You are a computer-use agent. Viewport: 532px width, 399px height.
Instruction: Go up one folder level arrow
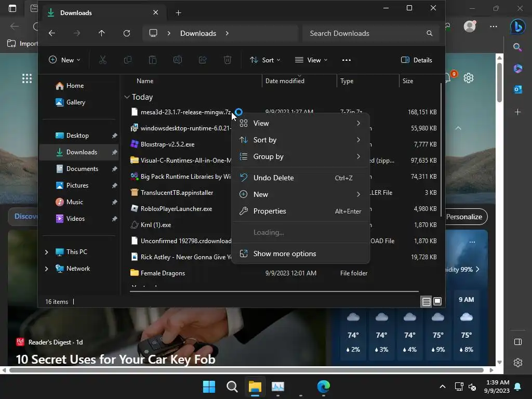click(x=101, y=33)
